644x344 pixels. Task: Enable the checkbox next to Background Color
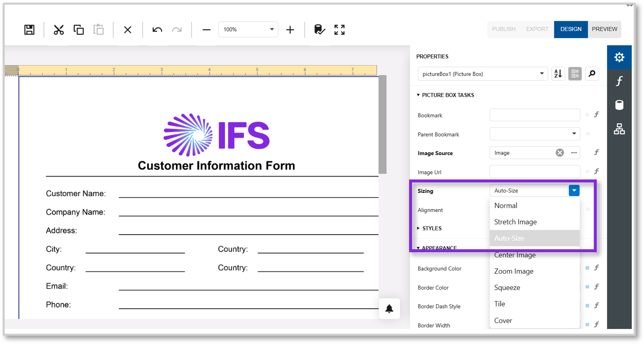[x=588, y=268]
